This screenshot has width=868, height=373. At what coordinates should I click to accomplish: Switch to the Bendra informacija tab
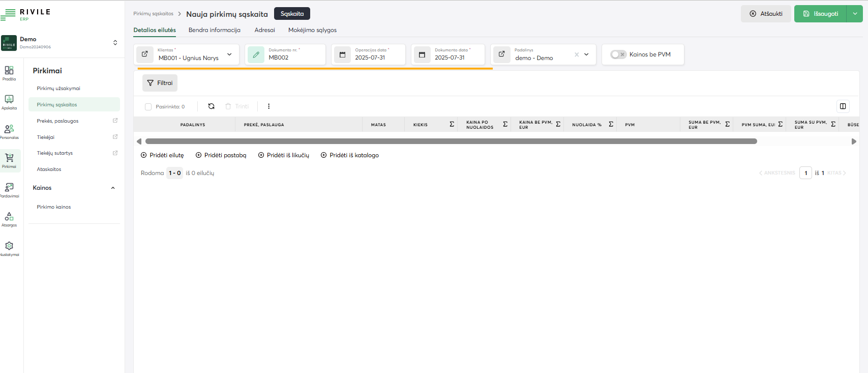[x=214, y=30]
